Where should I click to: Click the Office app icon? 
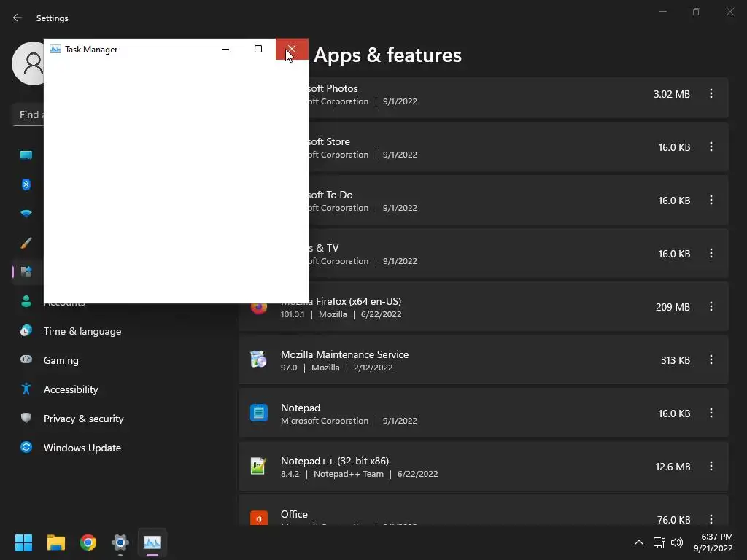[x=259, y=518]
